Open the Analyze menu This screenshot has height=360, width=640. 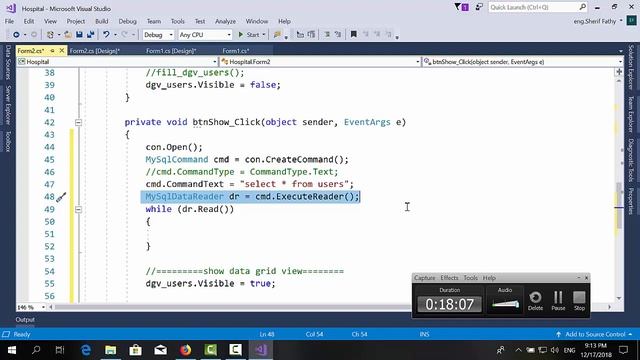tap(225, 21)
